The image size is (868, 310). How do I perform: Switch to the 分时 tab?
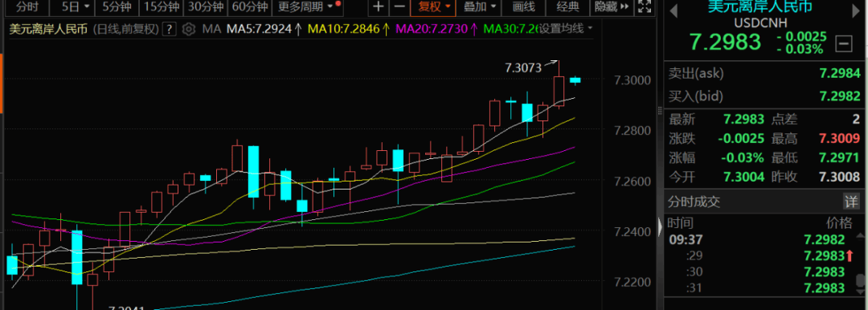coord(27,6)
